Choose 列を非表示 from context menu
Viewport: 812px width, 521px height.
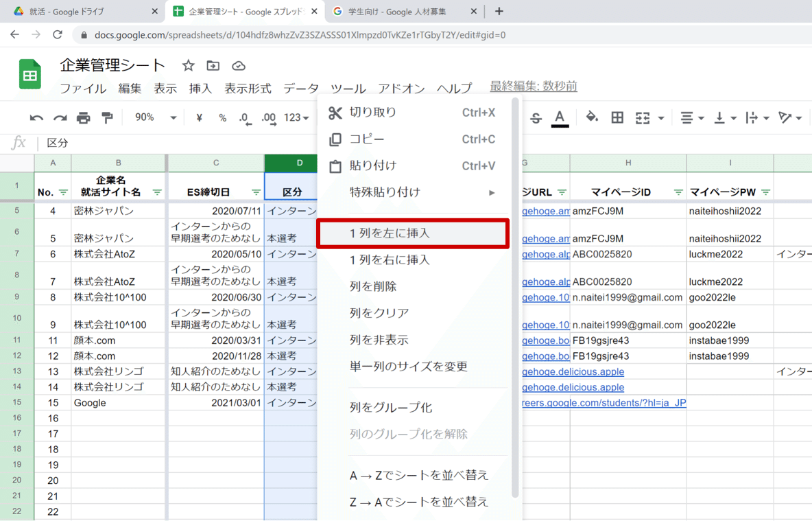pyautogui.click(x=413, y=340)
